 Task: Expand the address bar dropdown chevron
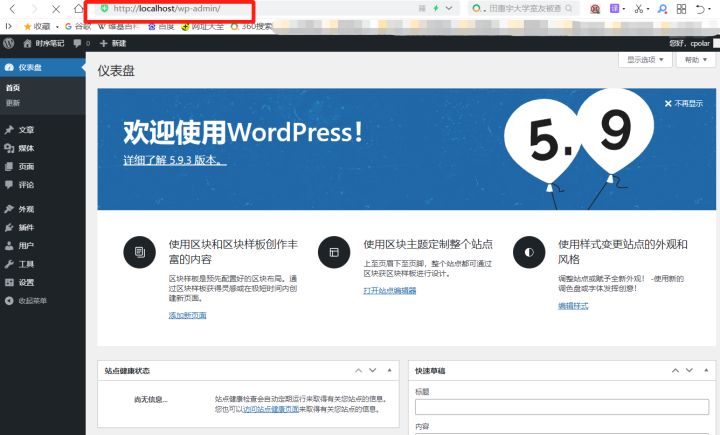tap(449, 8)
